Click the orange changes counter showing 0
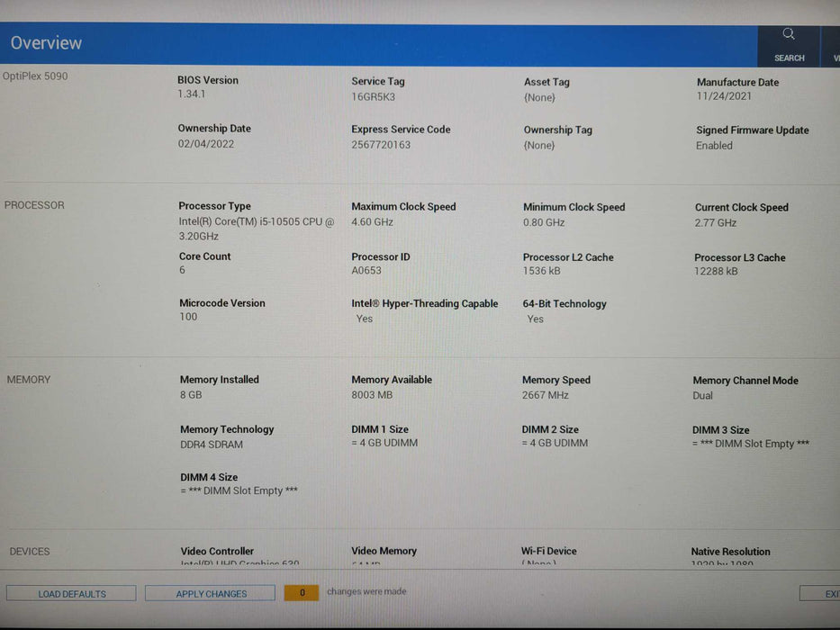This screenshot has width=840, height=630. (302, 592)
